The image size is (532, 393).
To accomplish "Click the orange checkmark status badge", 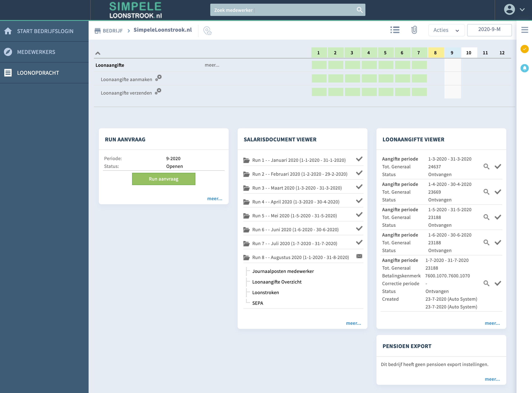I will coord(524,49).
